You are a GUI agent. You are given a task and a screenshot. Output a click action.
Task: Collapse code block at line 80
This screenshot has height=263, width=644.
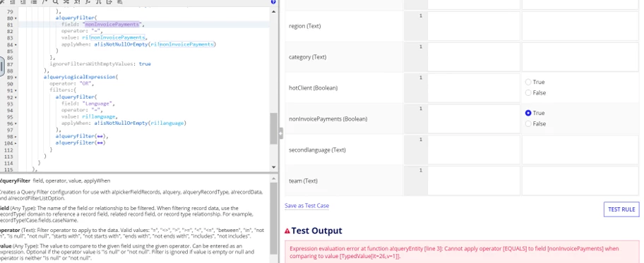[16, 18]
